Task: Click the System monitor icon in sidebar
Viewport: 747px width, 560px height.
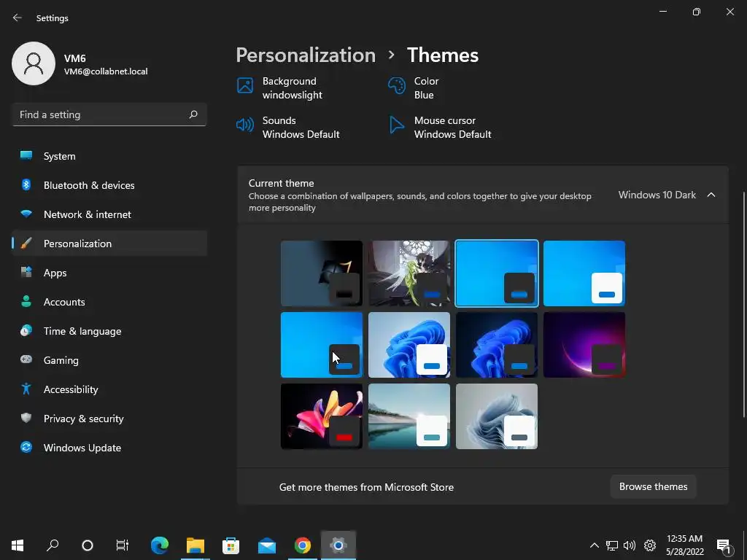Action: 26,156
